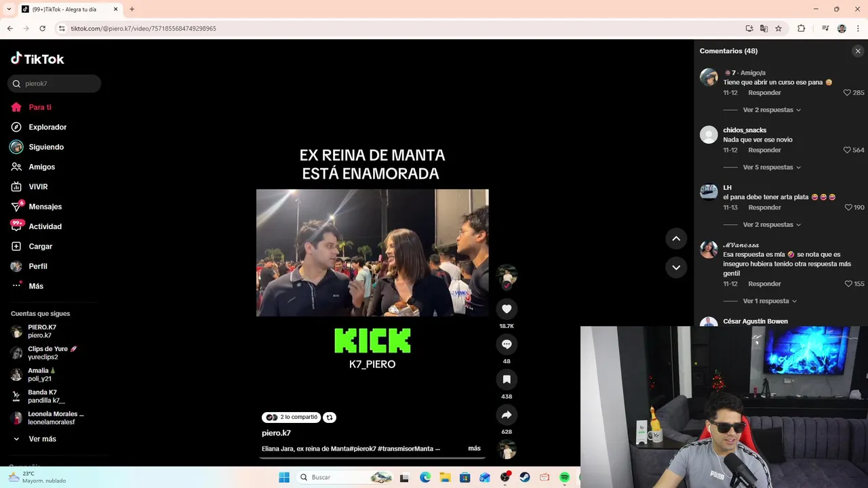
Task: Translate this page icon in address bar
Action: point(764,28)
